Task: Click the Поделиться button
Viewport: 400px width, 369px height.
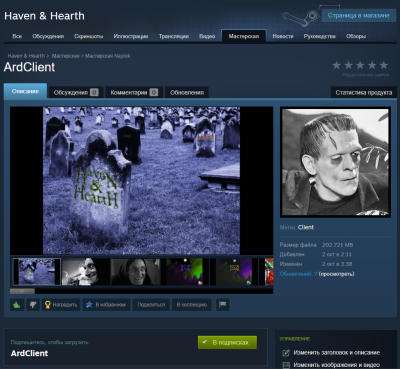Action: click(x=151, y=304)
